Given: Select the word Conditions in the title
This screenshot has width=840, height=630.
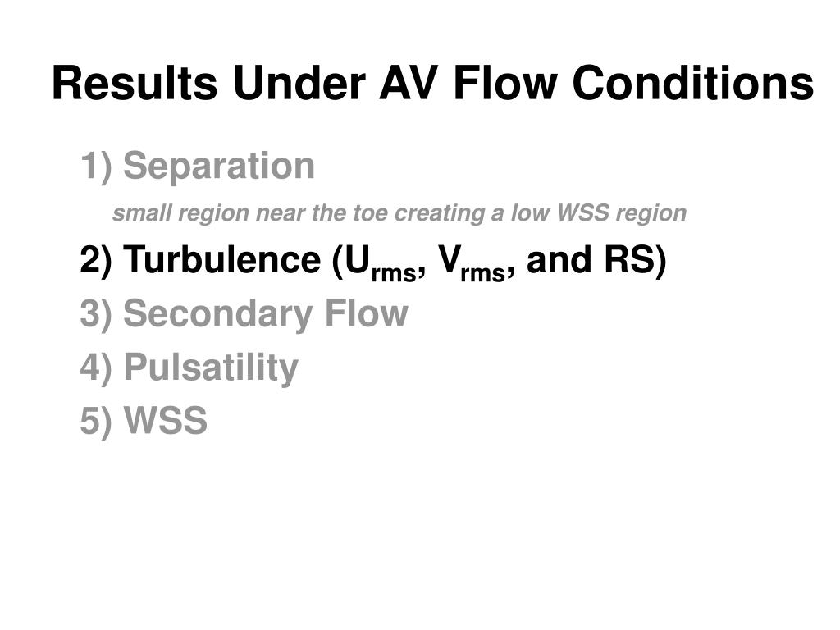Looking at the screenshot, I should pos(693,83).
